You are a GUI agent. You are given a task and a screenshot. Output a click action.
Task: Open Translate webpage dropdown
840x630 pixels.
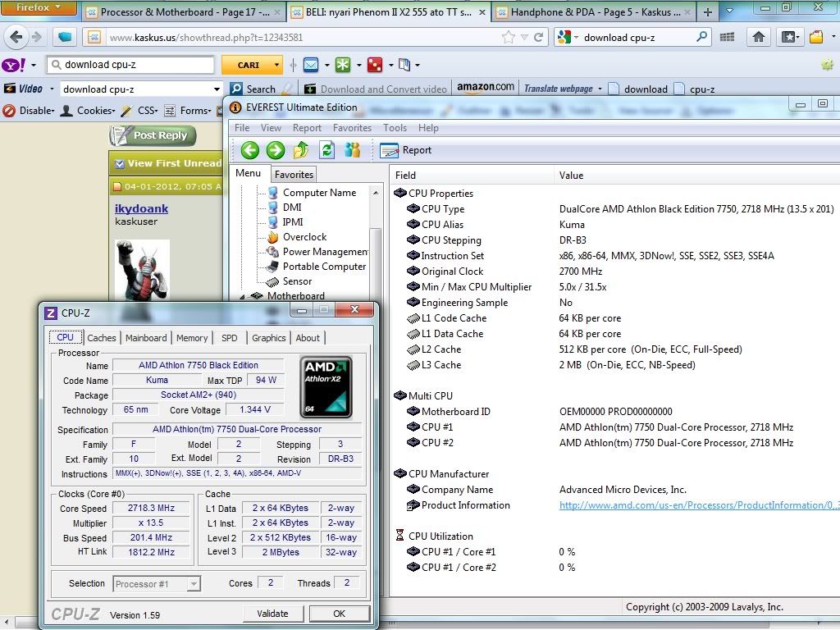pyautogui.click(x=600, y=89)
